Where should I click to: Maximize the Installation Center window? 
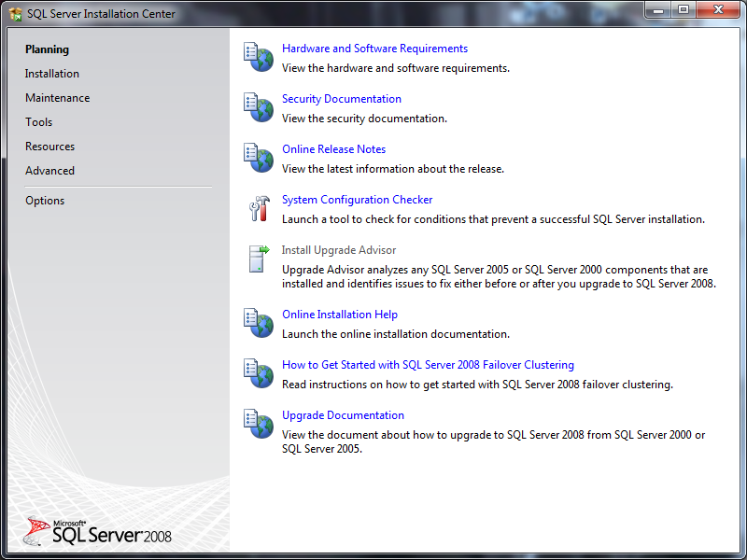tap(684, 10)
